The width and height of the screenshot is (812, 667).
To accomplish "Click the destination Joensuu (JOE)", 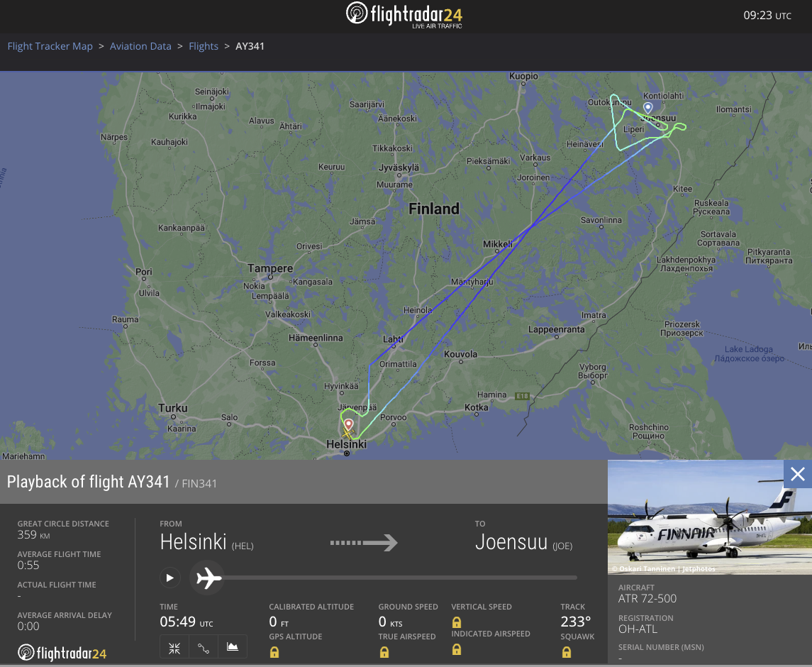I will point(523,543).
